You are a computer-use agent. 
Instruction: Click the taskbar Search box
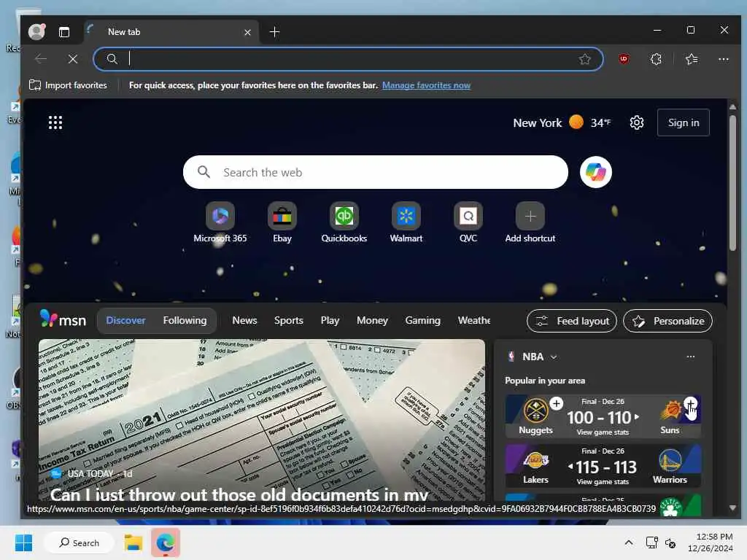tap(79, 542)
